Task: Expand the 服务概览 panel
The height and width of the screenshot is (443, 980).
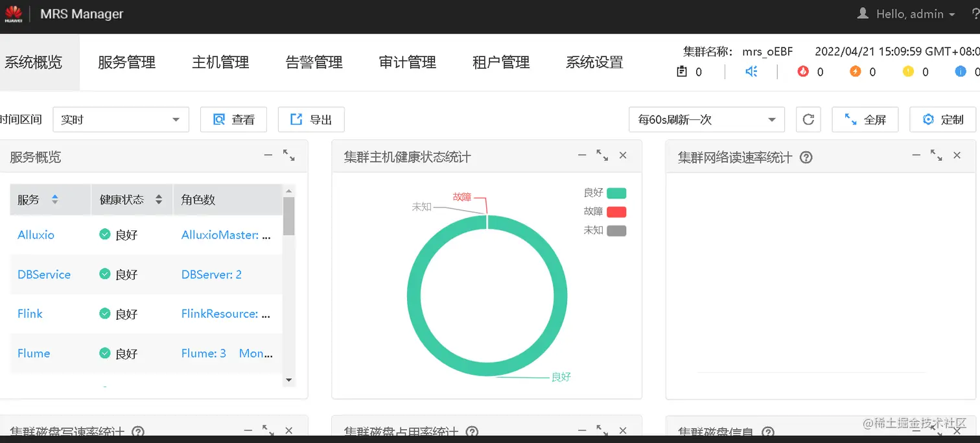Action: click(x=289, y=156)
